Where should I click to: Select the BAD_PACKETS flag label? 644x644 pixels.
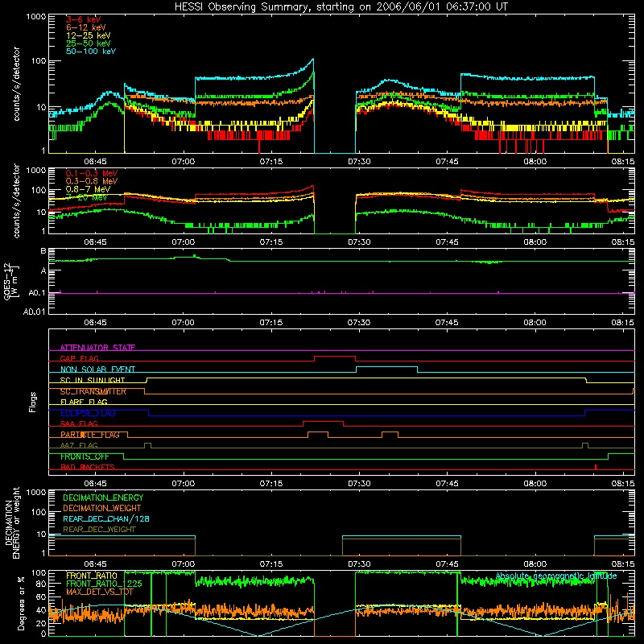point(88,467)
